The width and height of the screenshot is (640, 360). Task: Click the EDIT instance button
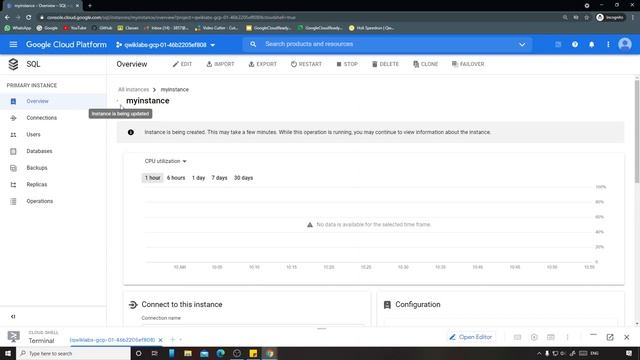click(x=182, y=64)
